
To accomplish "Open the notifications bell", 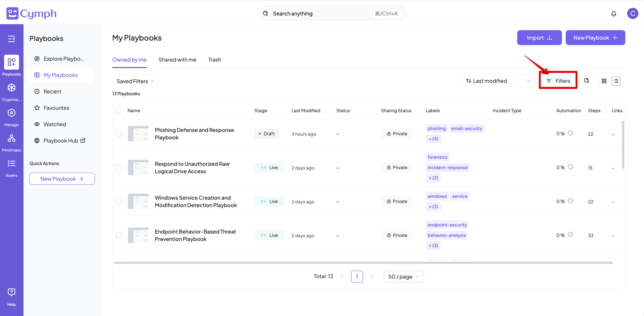I will (x=613, y=13).
